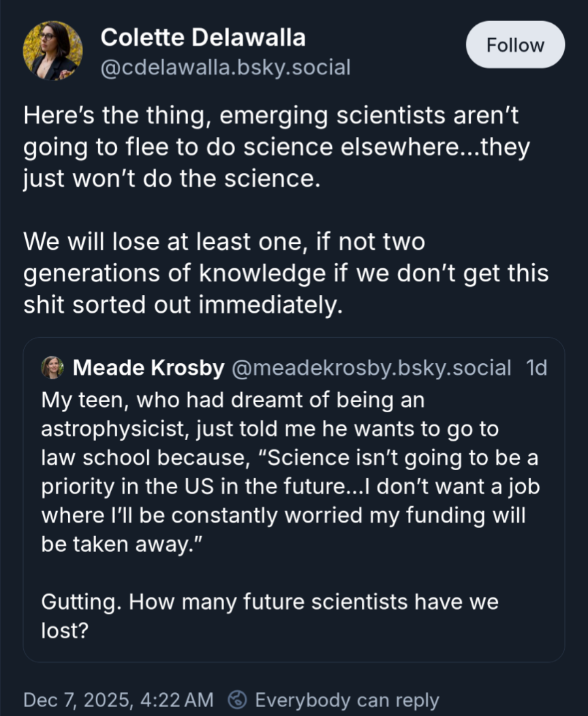The height and width of the screenshot is (716, 588).
Task: Open the Meade Krosby display name
Action: click(148, 368)
